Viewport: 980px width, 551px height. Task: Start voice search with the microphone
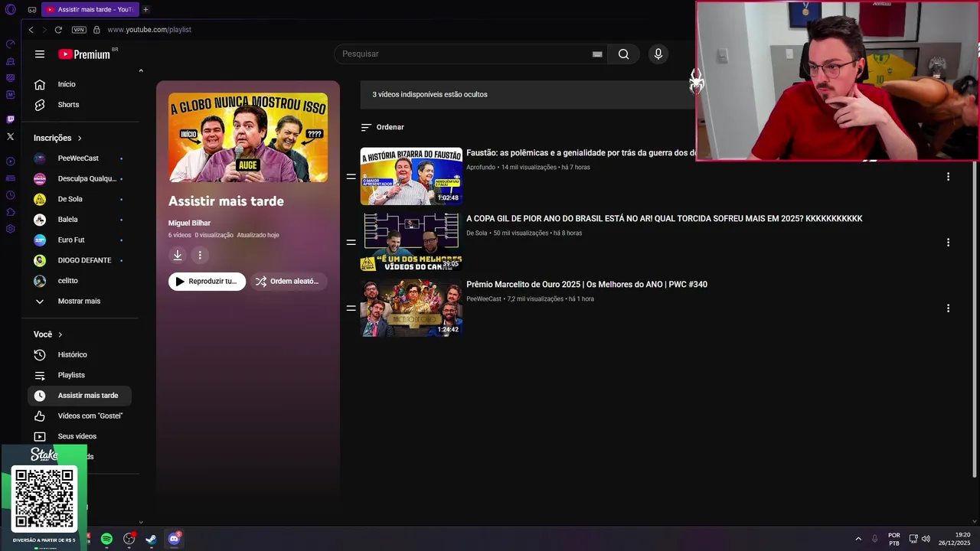(658, 54)
